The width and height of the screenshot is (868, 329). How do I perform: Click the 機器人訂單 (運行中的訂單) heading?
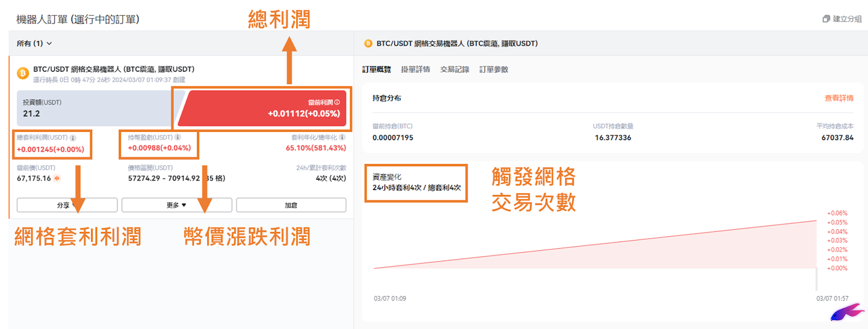pos(78,20)
